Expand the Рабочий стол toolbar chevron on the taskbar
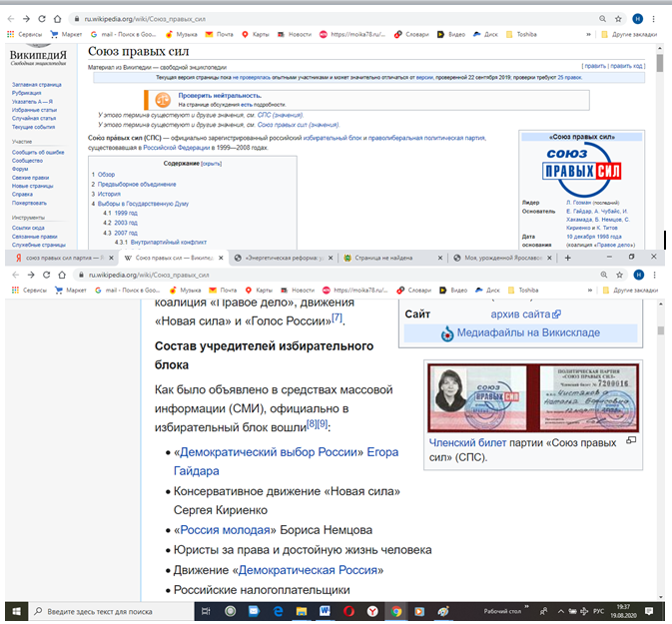The width and height of the screenshot is (672, 624). 526,607
